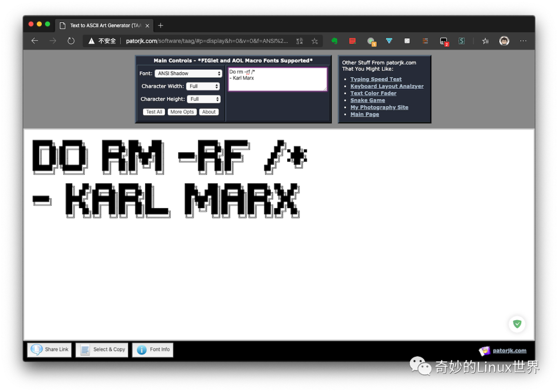Open the My Photography Site link
Screen dimensions: 558x392
tap(379, 107)
